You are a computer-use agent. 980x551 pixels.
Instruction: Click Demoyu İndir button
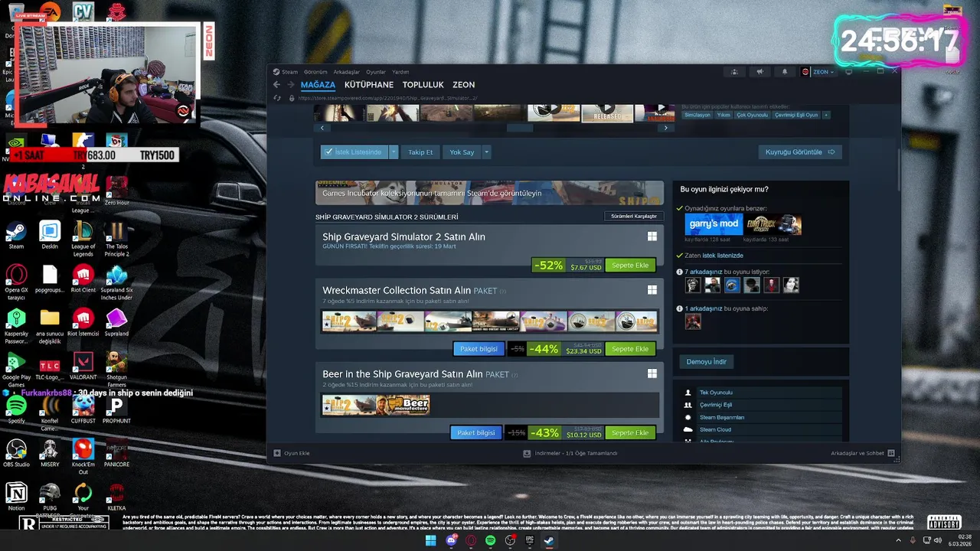coord(706,362)
